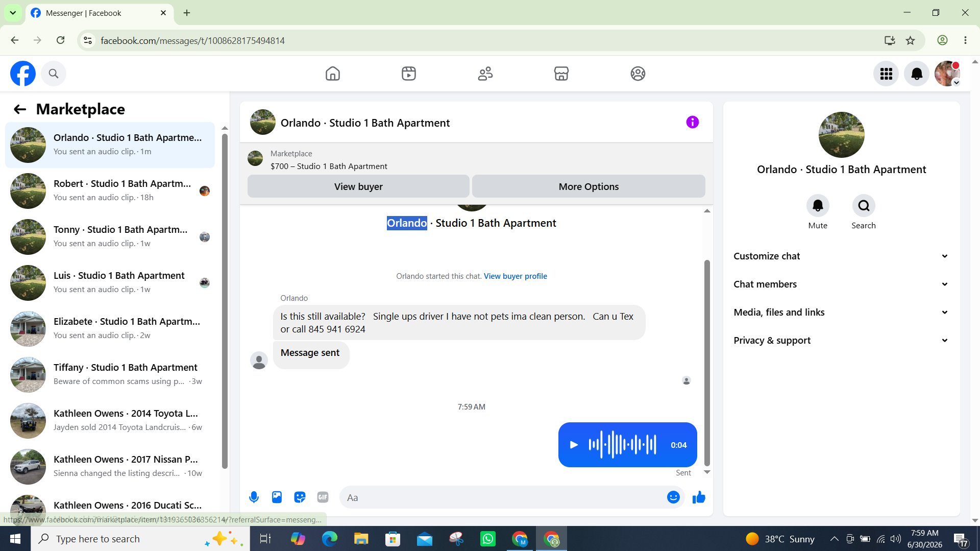The height and width of the screenshot is (551, 980).
Task: Open Microsoft Edge from taskbar
Action: pyautogui.click(x=329, y=539)
